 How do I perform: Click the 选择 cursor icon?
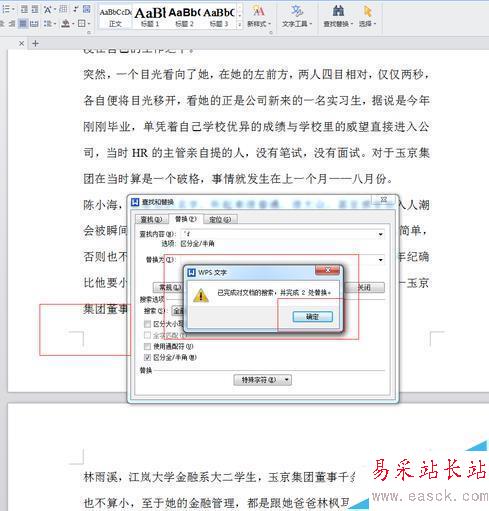point(367,11)
